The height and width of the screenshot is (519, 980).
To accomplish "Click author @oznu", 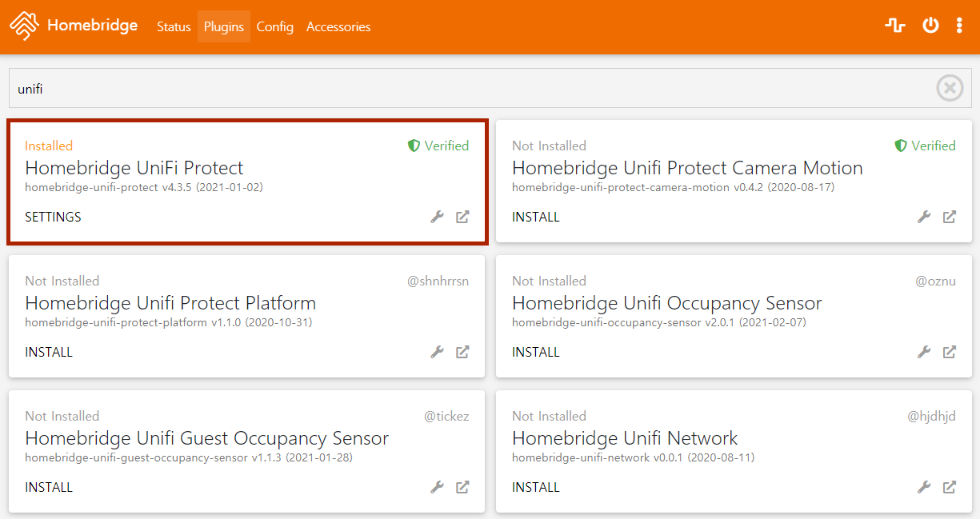I will tap(935, 281).
